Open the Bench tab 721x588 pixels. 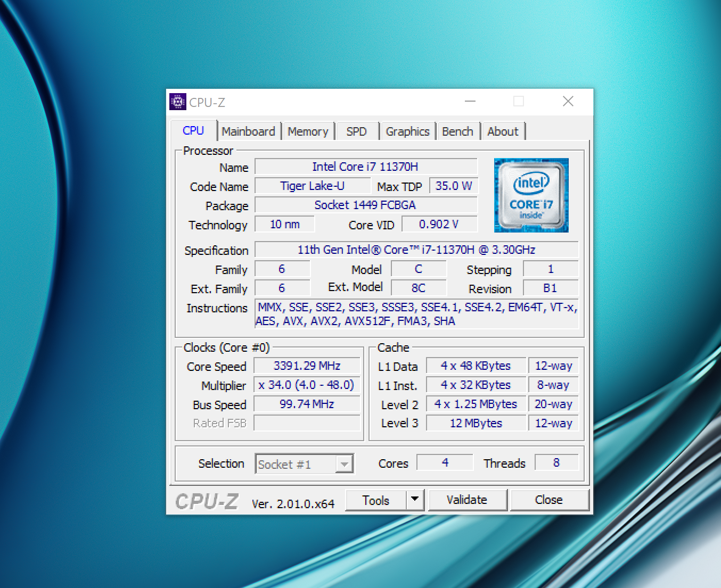[x=457, y=131]
